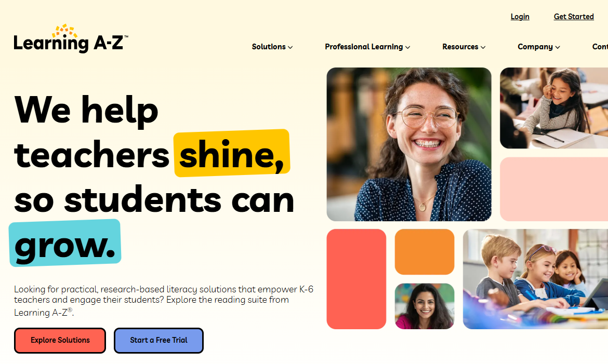Screen dimensions: 608x364
Task: Select the photo of girl writing at desk
Action: click(554, 108)
